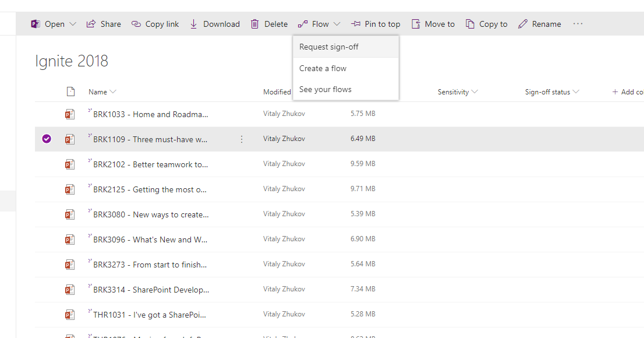
Task: Click the plus icon for Add column
Action: coord(615,91)
